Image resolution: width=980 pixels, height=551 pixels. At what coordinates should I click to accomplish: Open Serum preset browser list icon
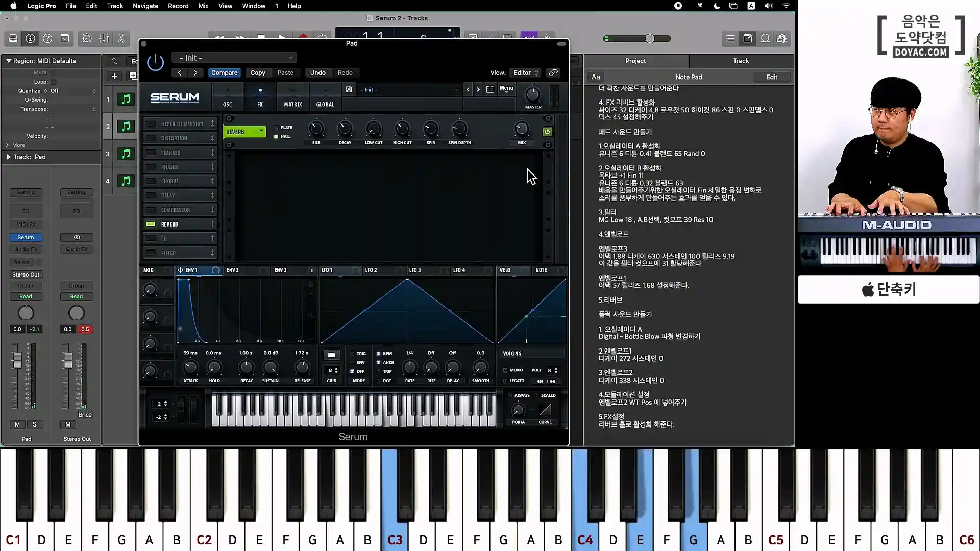(490, 89)
